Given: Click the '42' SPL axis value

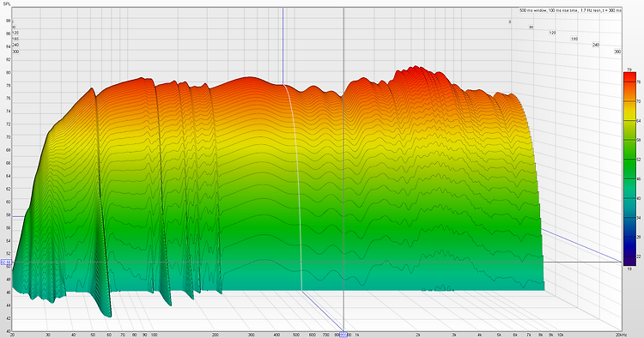Looking at the screenshot, I should (9, 318).
